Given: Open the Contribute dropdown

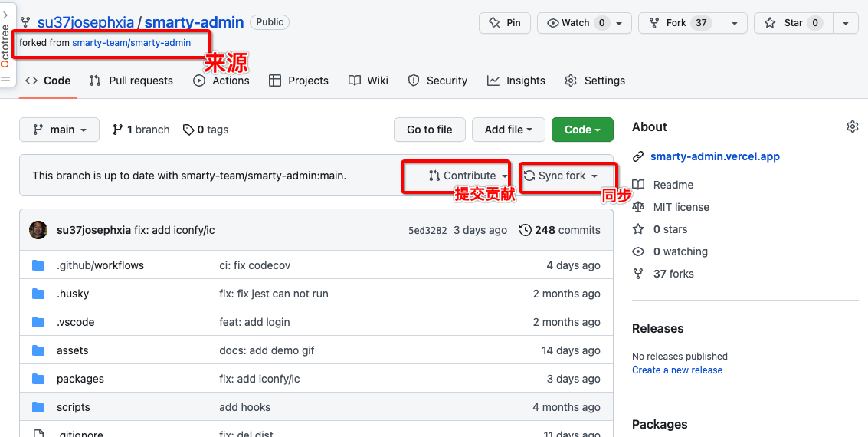Looking at the screenshot, I should pos(468,176).
